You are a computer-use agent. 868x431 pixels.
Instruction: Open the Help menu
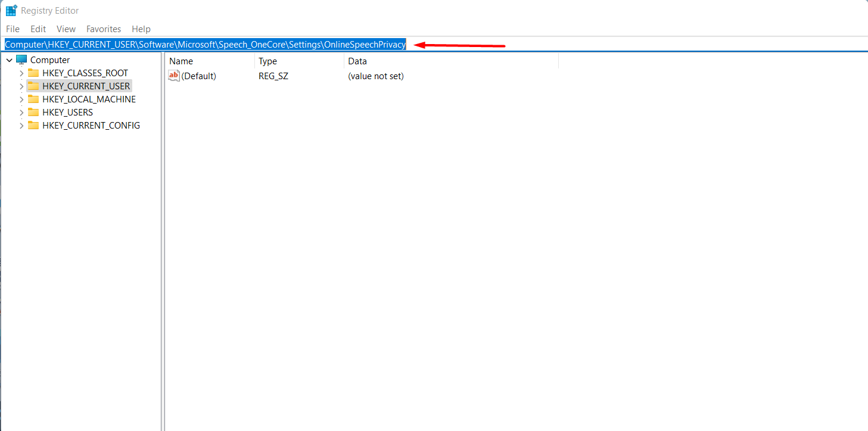(141, 29)
